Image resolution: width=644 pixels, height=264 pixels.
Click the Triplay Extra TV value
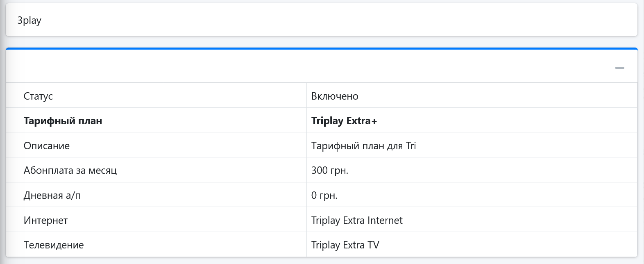[x=345, y=245]
